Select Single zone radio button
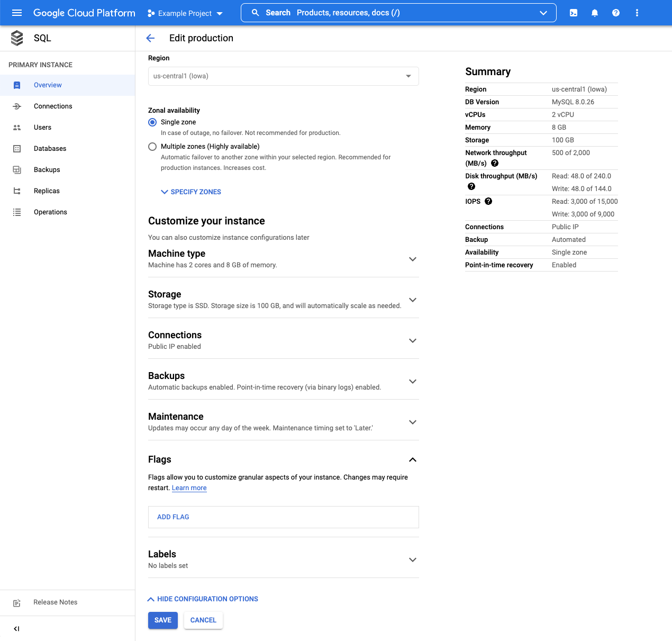 [152, 122]
